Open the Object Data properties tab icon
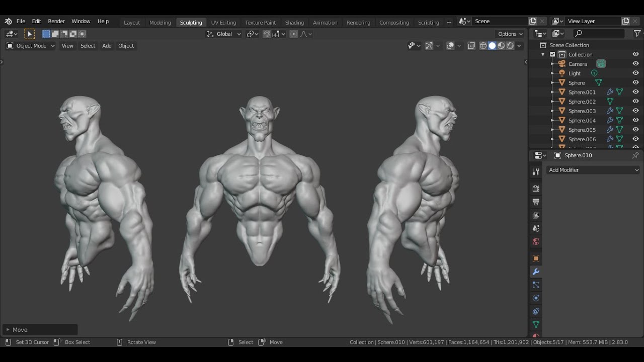 (536, 324)
